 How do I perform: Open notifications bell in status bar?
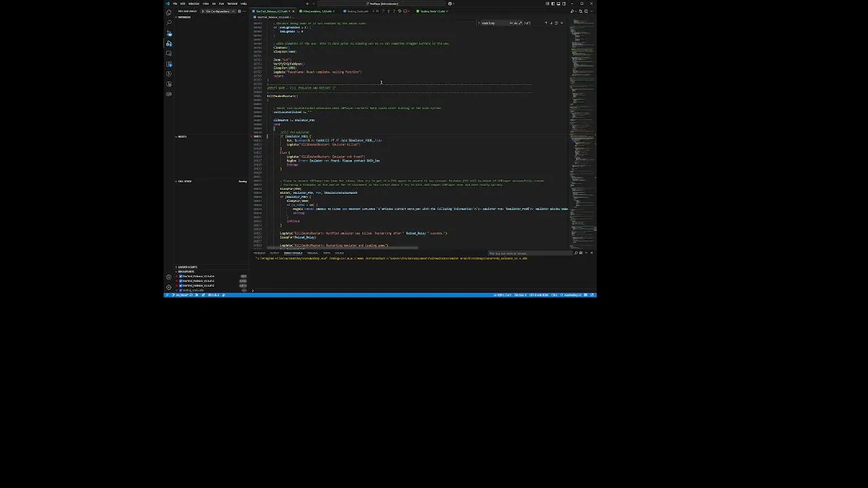[592, 295]
